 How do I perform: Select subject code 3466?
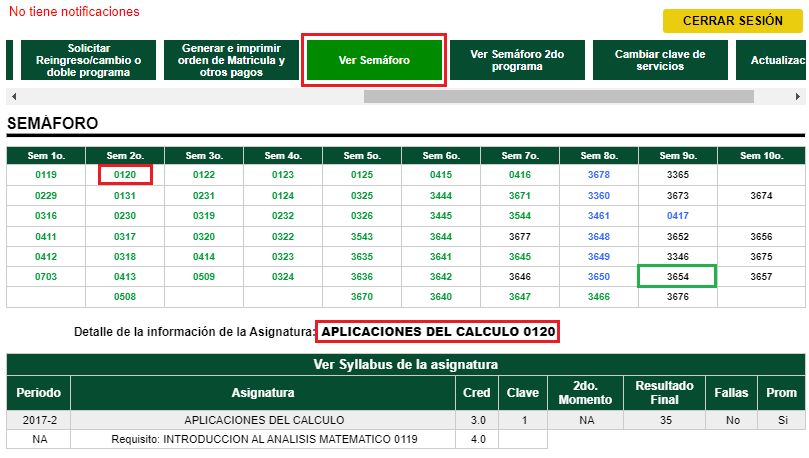tap(598, 297)
